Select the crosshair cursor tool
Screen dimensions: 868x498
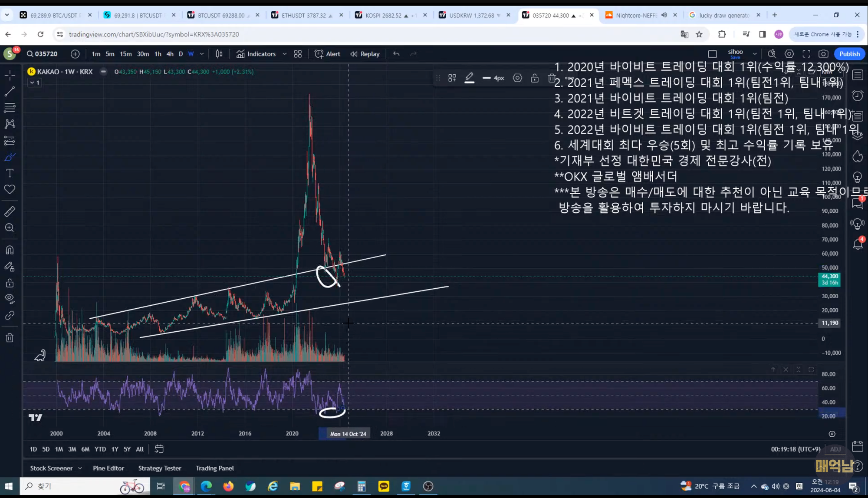(x=10, y=76)
